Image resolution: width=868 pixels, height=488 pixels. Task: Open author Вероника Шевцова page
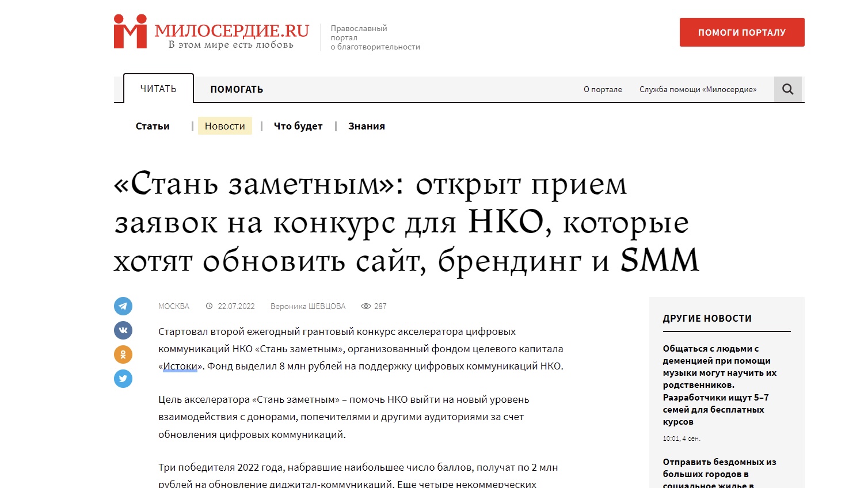pos(308,306)
